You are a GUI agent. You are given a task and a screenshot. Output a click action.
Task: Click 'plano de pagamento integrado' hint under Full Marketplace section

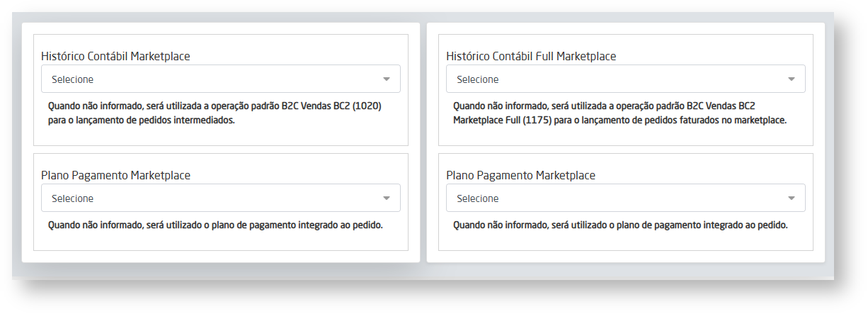[x=620, y=225]
